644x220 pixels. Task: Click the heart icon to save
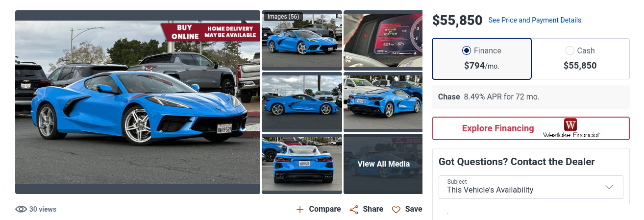coord(396,210)
